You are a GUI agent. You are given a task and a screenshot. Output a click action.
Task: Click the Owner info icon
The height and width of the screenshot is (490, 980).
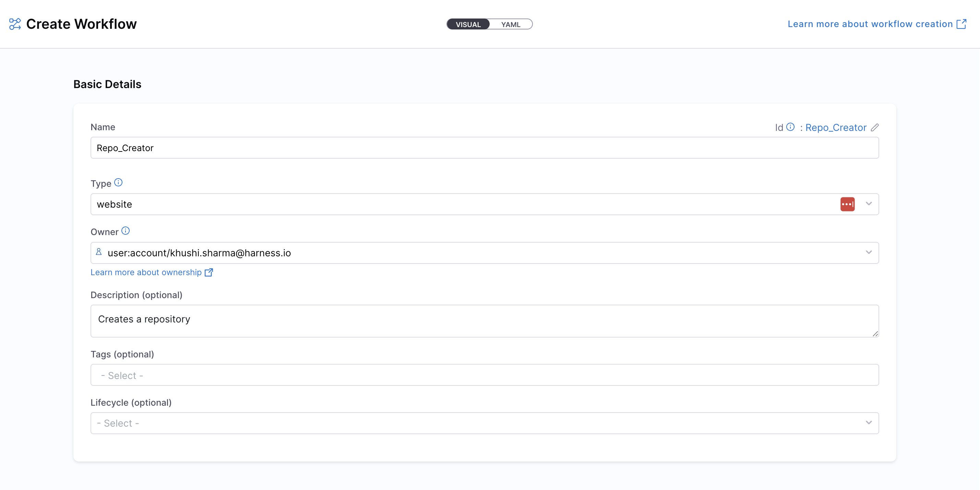pyautogui.click(x=126, y=231)
